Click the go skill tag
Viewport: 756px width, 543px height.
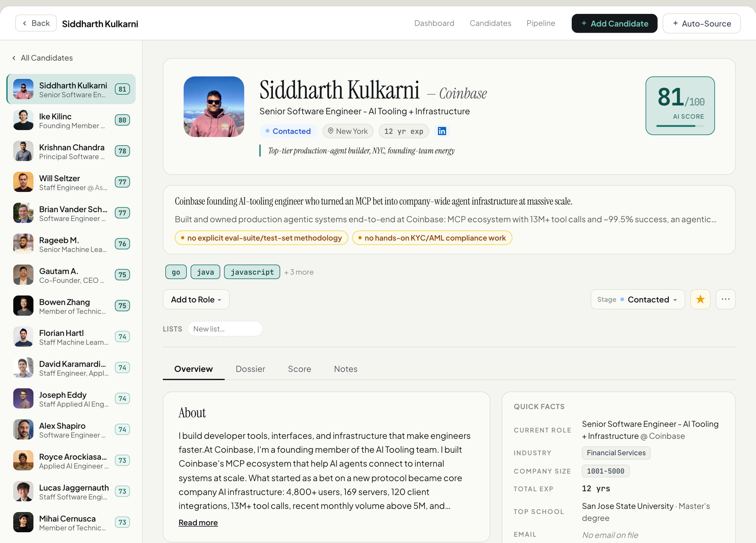[176, 272]
